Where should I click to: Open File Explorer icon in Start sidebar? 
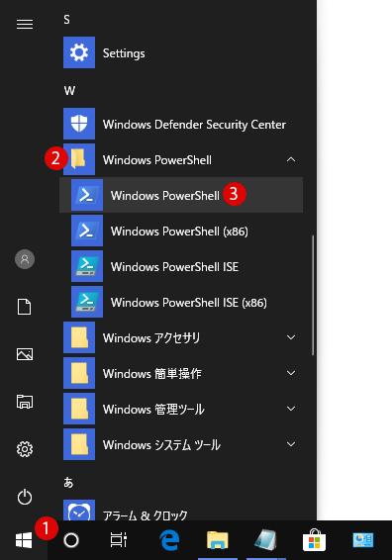click(x=25, y=402)
